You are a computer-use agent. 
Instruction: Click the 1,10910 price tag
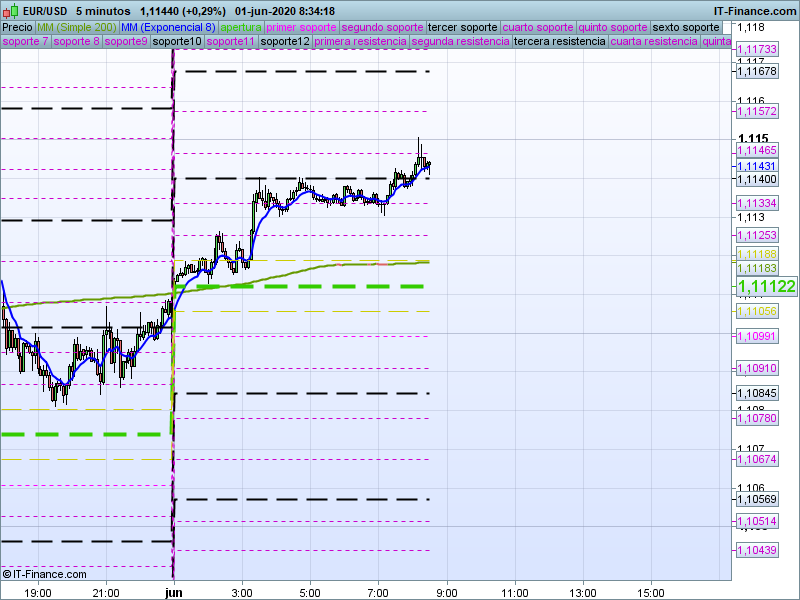pos(757,368)
